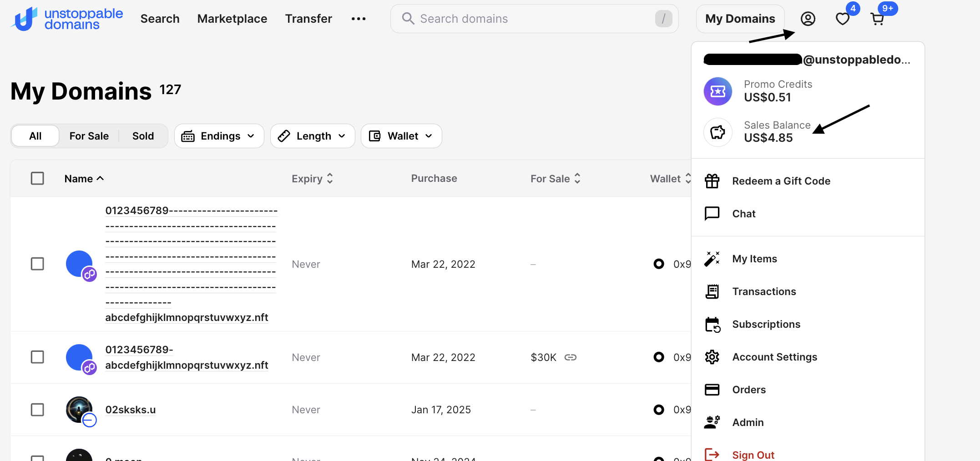
Task: Open the 02sksks.u domain link
Action: click(x=131, y=410)
